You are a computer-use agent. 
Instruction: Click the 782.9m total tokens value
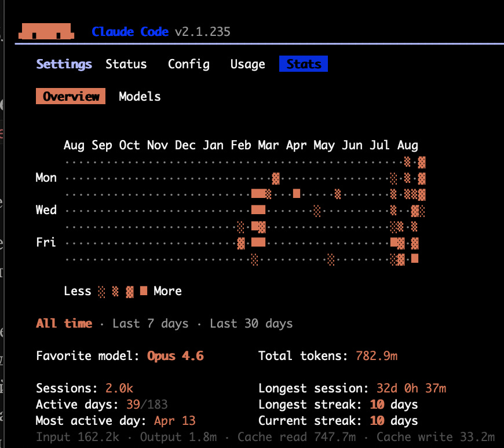[377, 356]
